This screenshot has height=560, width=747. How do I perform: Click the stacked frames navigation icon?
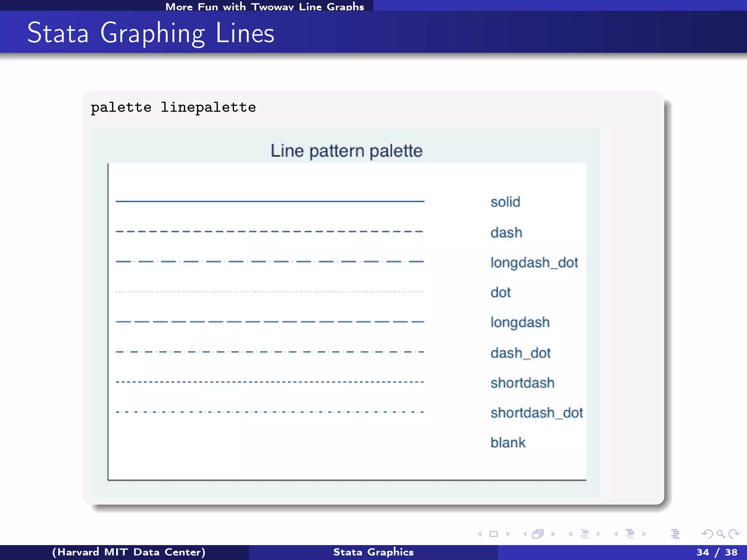pos(538,534)
